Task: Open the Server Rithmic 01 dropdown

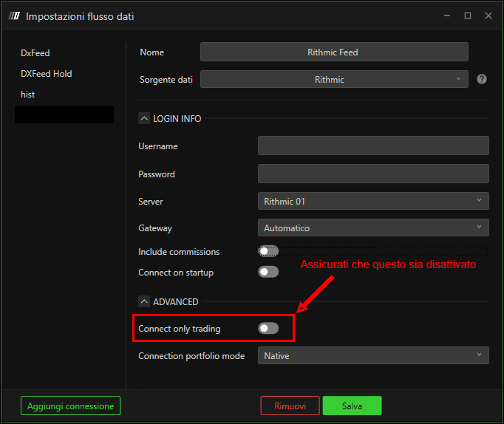Action: [x=373, y=201]
